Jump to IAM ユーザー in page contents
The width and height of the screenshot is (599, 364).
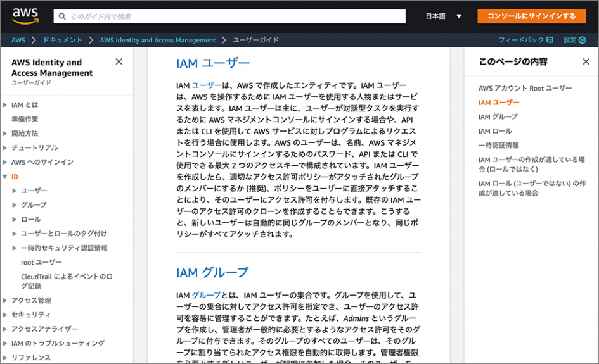(499, 103)
